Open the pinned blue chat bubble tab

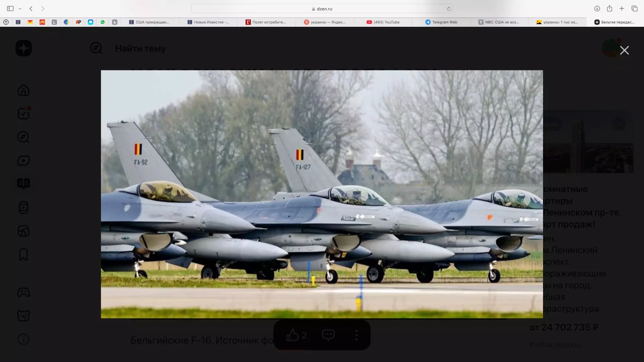[x=91, y=22]
